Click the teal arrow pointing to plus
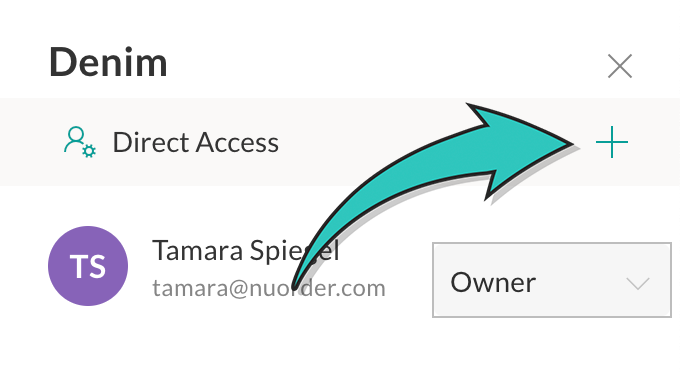The image size is (680, 374). 434,191
